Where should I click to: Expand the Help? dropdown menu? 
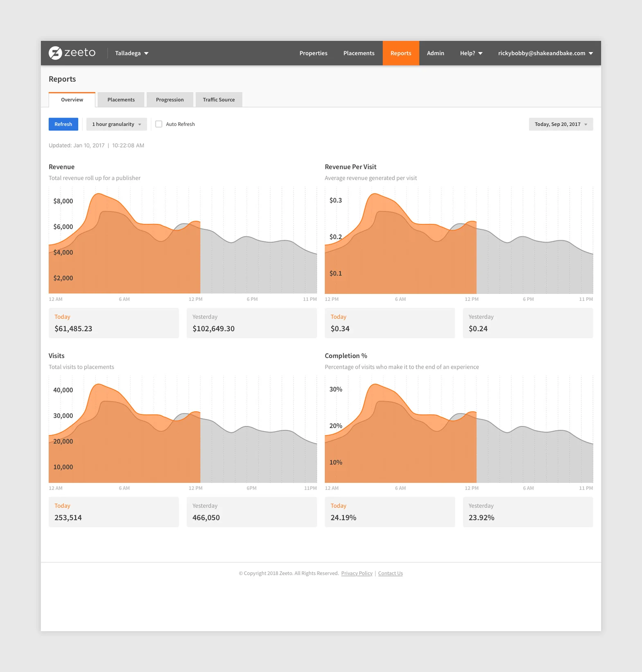click(471, 53)
